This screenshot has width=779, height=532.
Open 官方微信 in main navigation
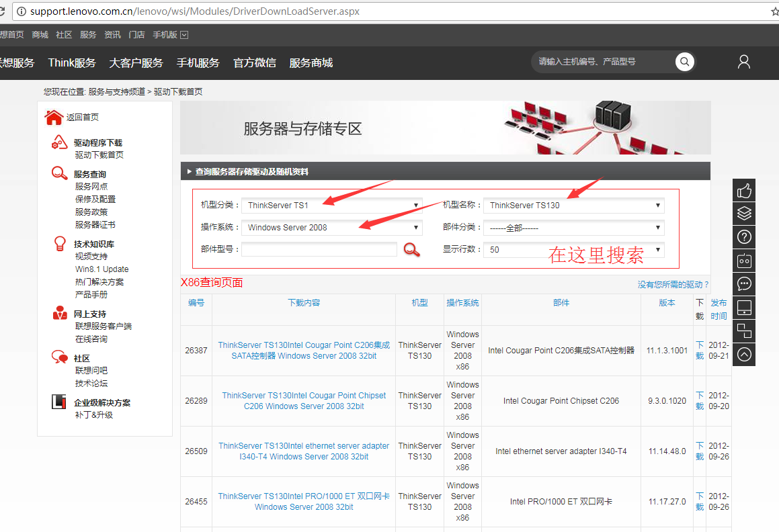[x=255, y=62]
